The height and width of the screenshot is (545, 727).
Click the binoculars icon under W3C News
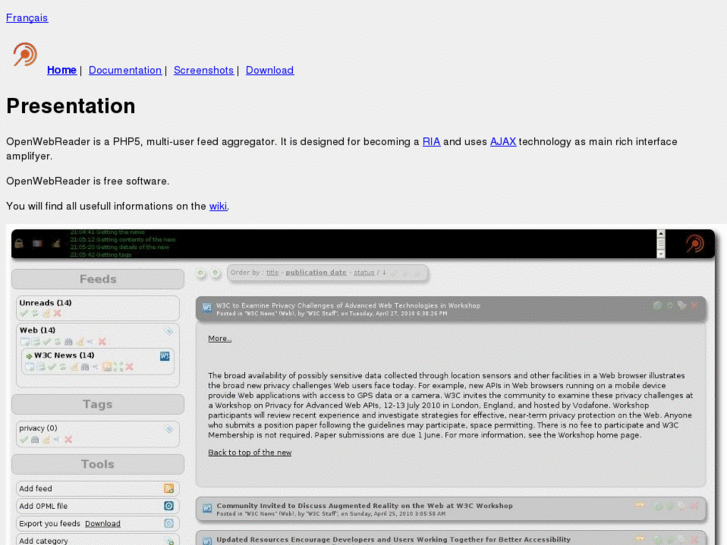[85, 367]
